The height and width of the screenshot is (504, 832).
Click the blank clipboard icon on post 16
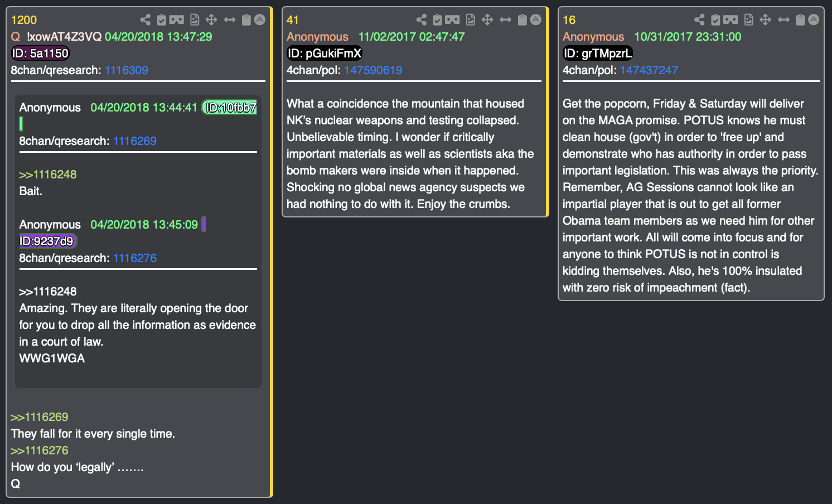tap(800, 20)
